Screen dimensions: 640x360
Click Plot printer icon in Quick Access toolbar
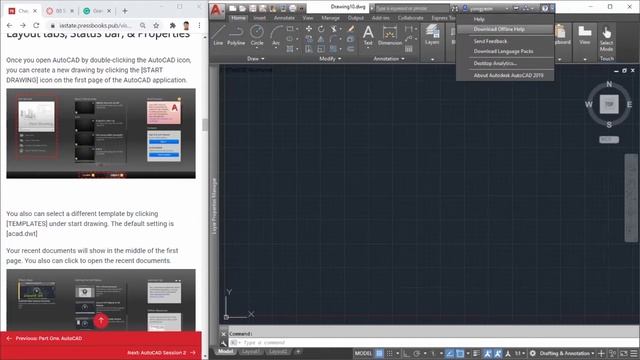293,8
